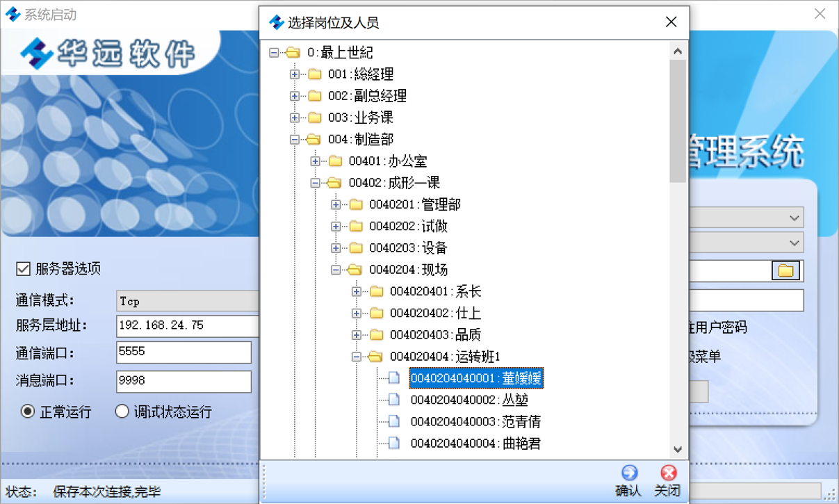This screenshot has width=839, height=504.
Task: Click the 服务层地址 IP address field
Action: point(186,325)
